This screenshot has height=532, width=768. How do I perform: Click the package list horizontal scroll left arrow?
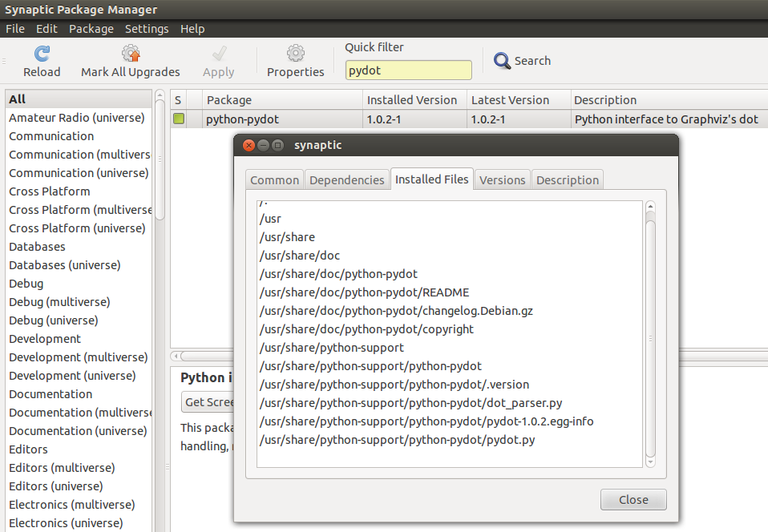pos(176,356)
